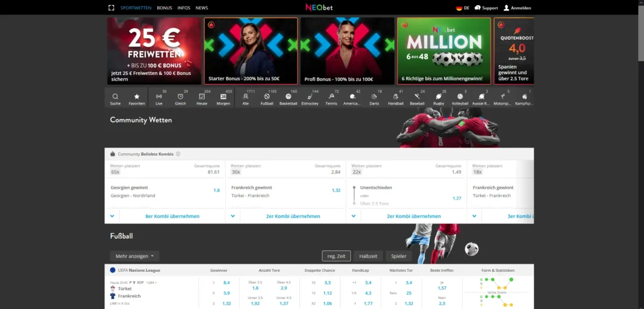Screen dimensions: 644x309
Task: Open the Million 6 aus 48 banner
Action: [444, 51]
